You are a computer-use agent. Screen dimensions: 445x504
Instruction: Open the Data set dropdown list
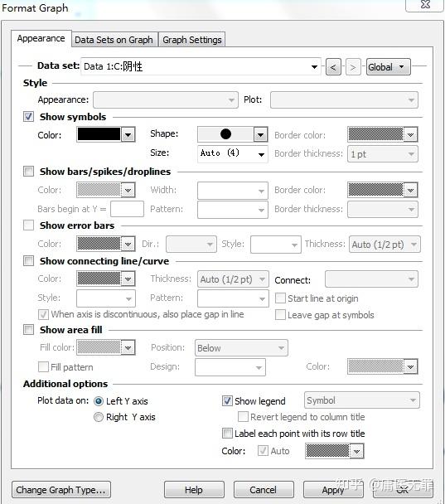[201, 66]
